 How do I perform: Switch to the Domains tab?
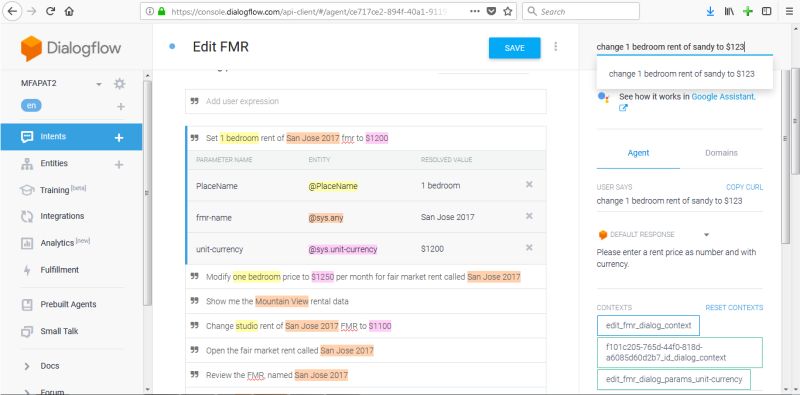tap(721, 153)
